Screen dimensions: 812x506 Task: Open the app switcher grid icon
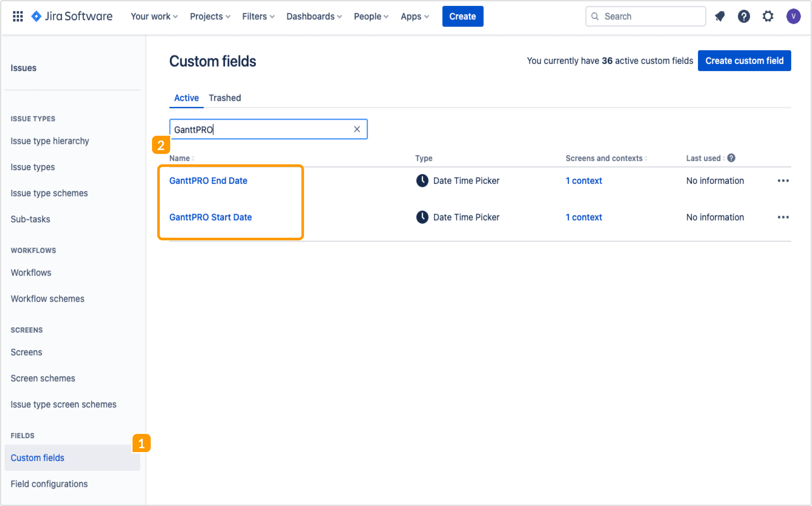(x=18, y=16)
